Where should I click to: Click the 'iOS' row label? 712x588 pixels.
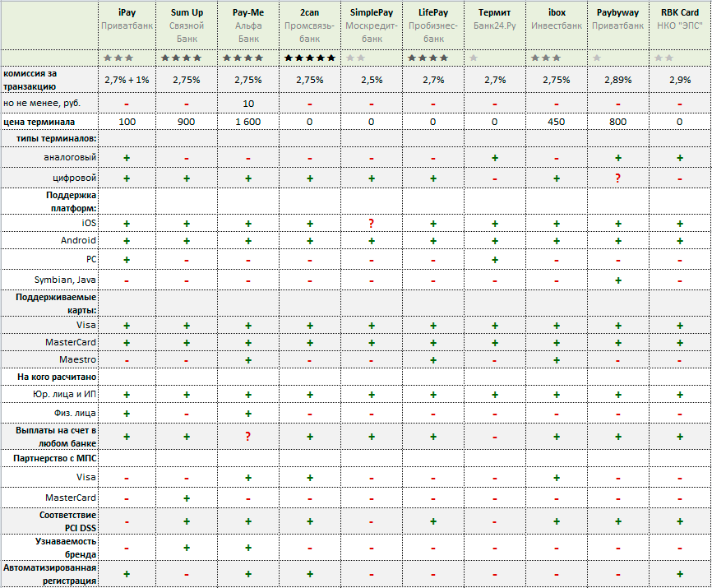pos(89,223)
